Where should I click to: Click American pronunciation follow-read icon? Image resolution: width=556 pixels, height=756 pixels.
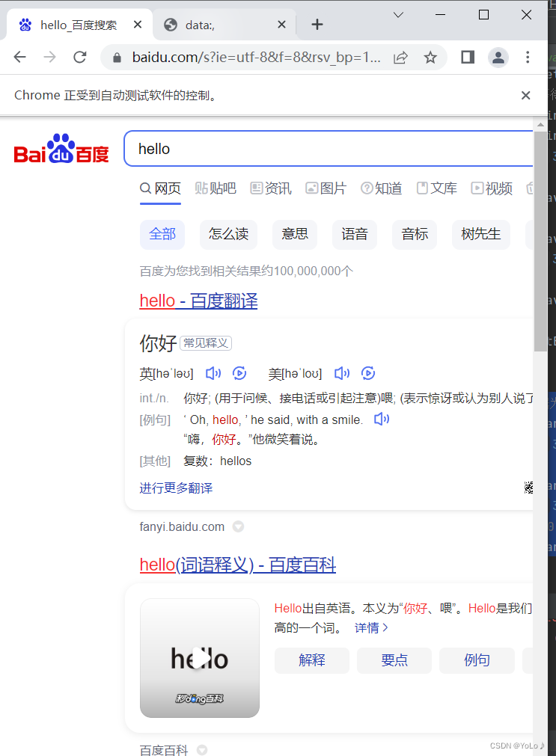click(x=367, y=373)
